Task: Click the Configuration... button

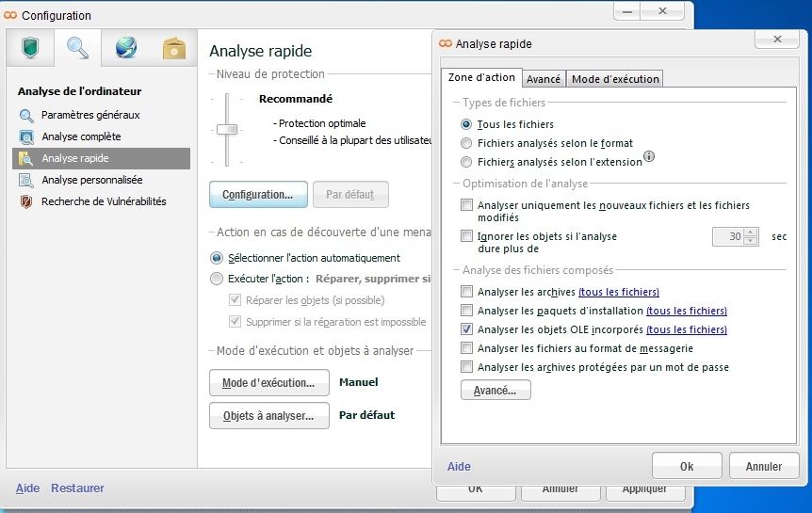Action: (258, 195)
